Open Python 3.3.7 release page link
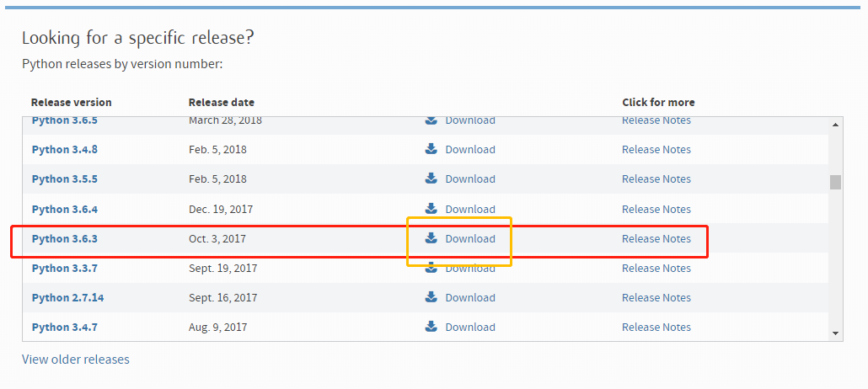 click(x=65, y=269)
